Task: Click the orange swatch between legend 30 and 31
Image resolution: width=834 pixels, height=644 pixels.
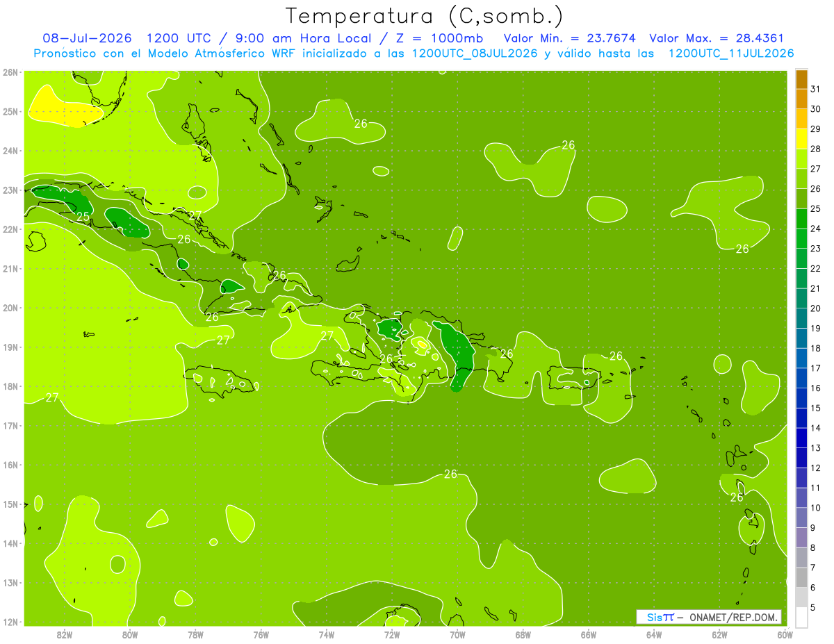Action: [801, 99]
